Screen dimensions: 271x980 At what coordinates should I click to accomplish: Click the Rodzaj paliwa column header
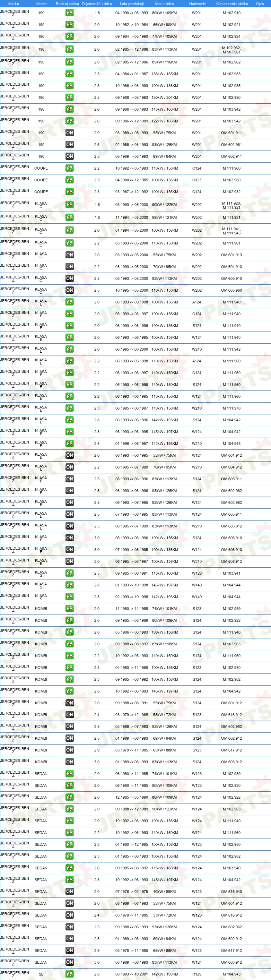coord(67,4)
